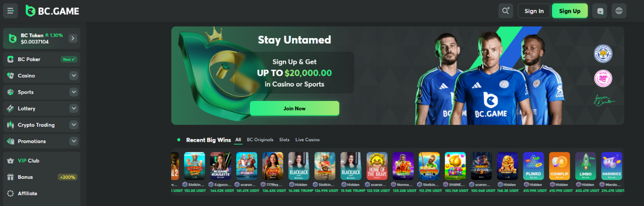The image size is (644, 206).
Task: Switch to the Live Casino wins tab
Action: [308, 140]
